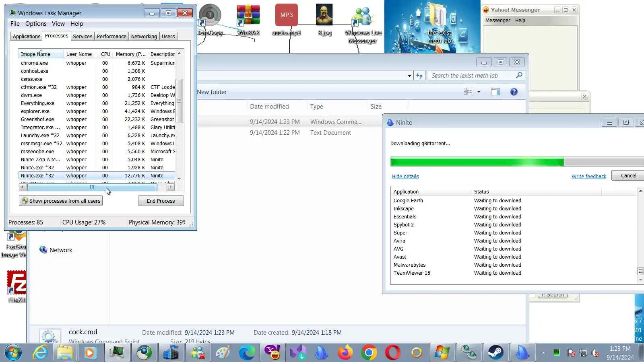The image size is (644, 362).
Task: Switch to the Users tab
Action: [x=168, y=36]
